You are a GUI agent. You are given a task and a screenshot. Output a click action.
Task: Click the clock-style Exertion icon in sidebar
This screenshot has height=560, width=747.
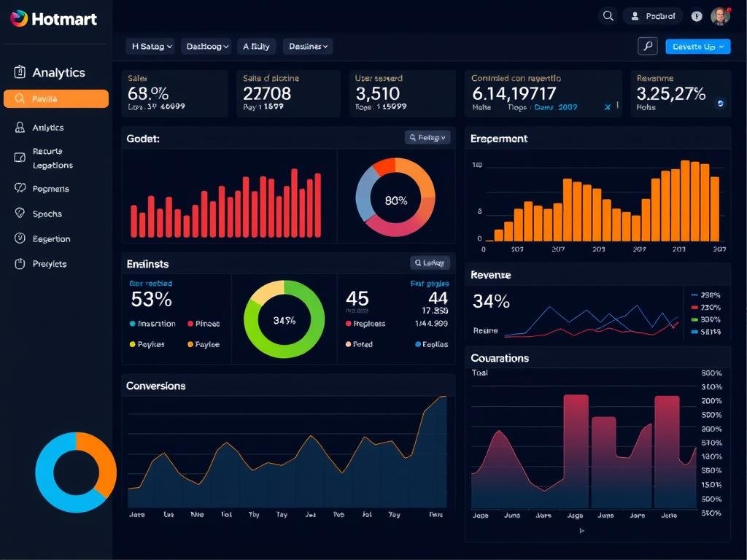[19, 239]
